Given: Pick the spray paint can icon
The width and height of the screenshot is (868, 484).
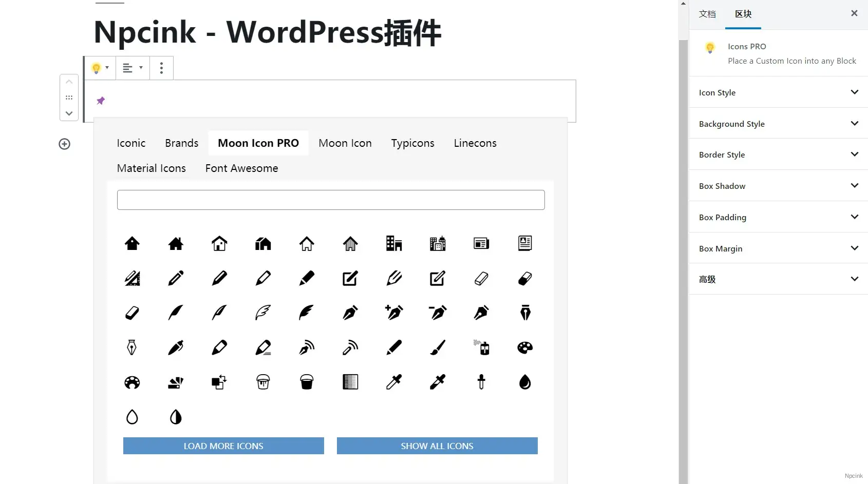Looking at the screenshot, I should coord(481,347).
